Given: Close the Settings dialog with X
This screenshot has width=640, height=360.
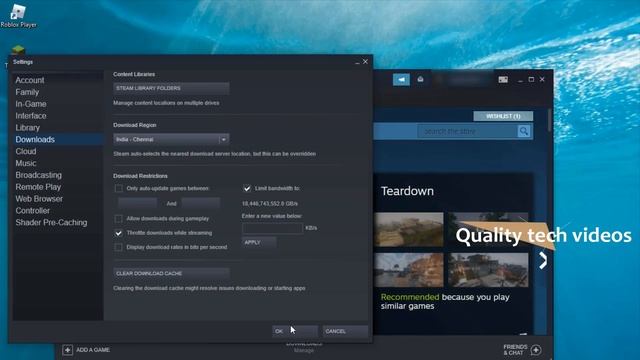Looking at the screenshot, I should (x=365, y=62).
